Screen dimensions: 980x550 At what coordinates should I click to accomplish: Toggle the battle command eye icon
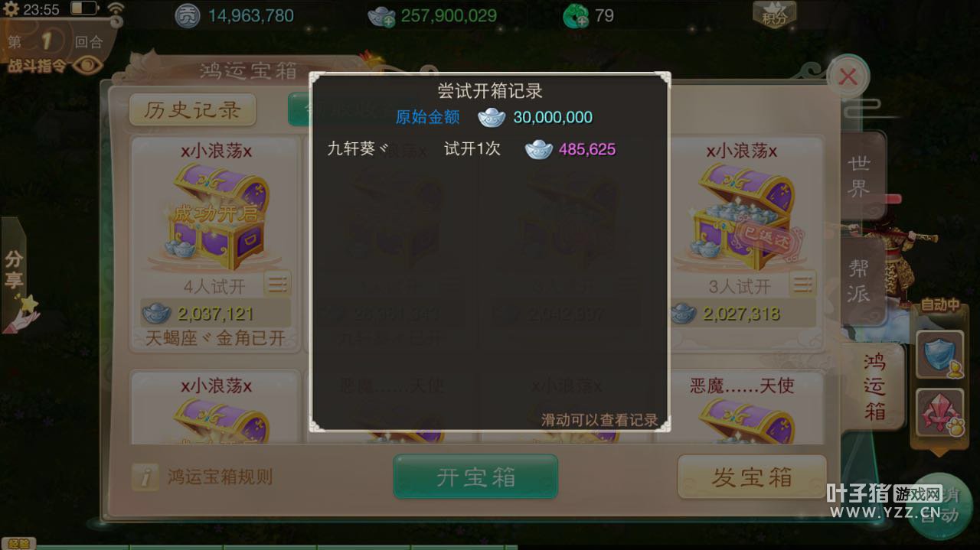pyautogui.click(x=88, y=65)
